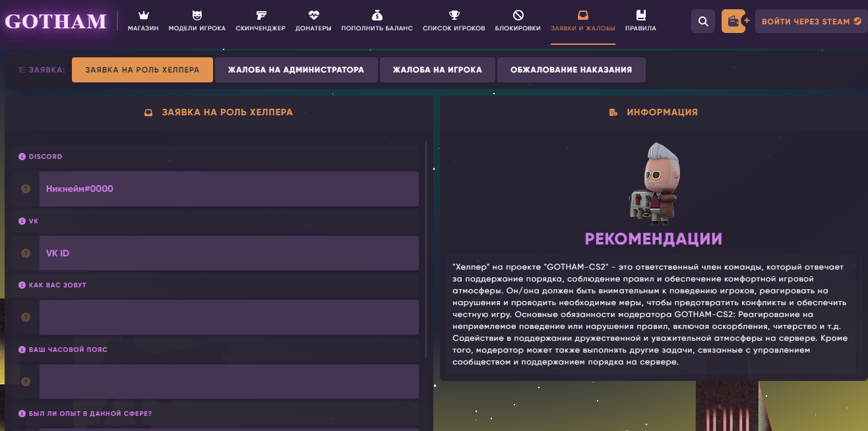
Task: Click the form panel vertical scrollbar
Action: tap(426, 250)
